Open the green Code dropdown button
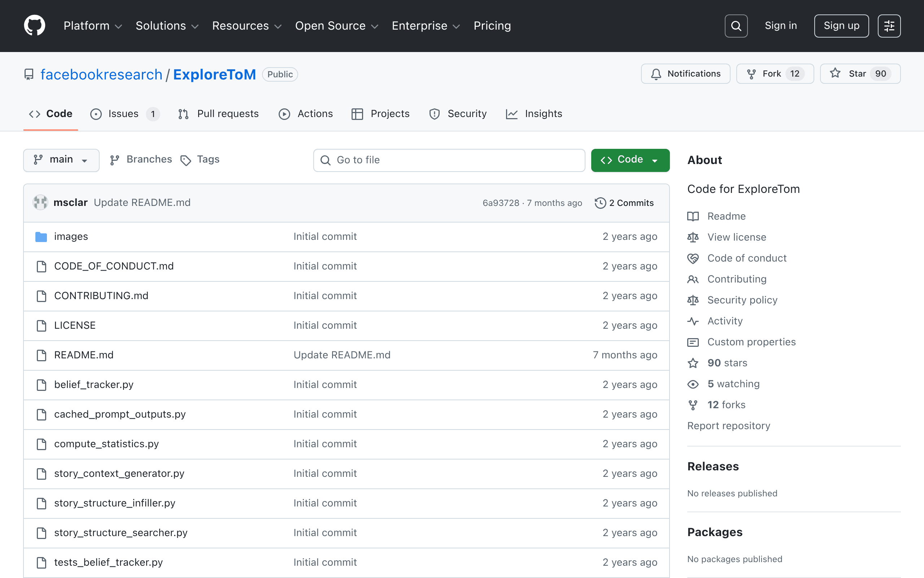The image size is (924, 578). pyautogui.click(x=630, y=160)
